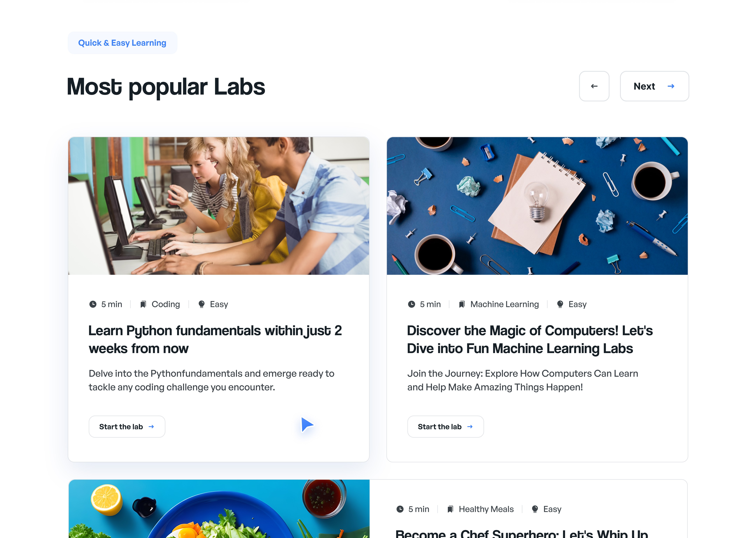Open the students at computers thumbnail
The image size is (756, 538).
click(x=218, y=206)
